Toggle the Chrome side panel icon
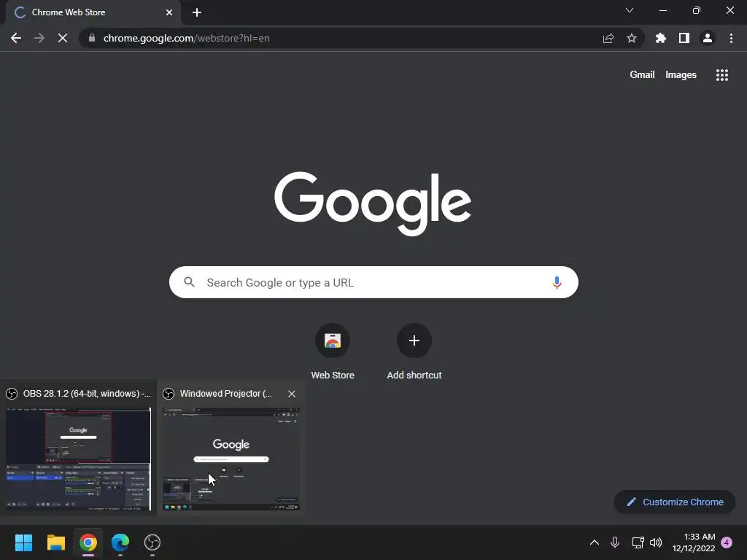Viewport: 747px width, 560px height. (684, 38)
